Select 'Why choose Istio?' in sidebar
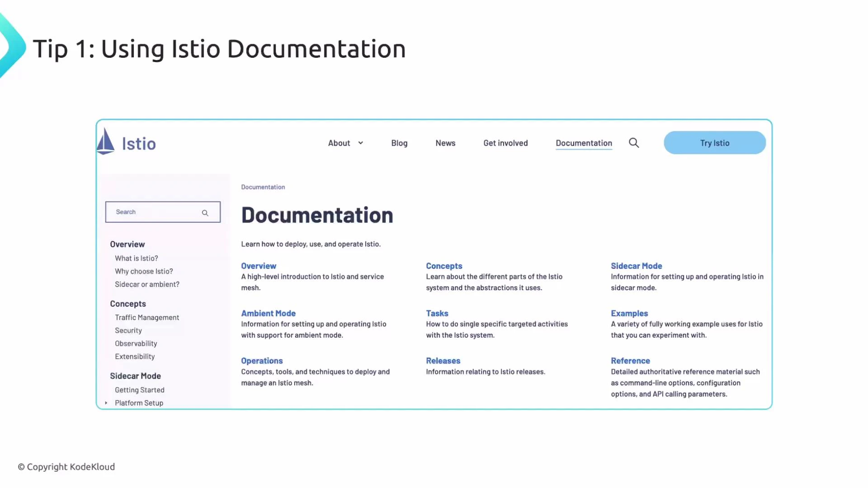The image size is (868, 488). (x=144, y=271)
